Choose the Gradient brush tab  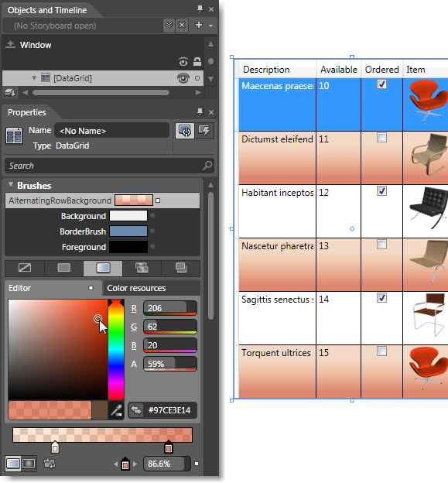103,268
